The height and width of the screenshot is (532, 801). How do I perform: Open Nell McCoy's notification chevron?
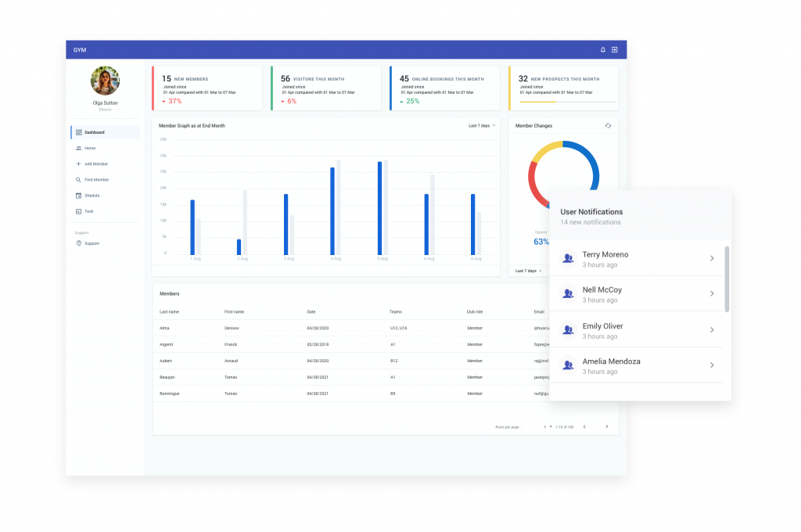(x=712, y=293)
